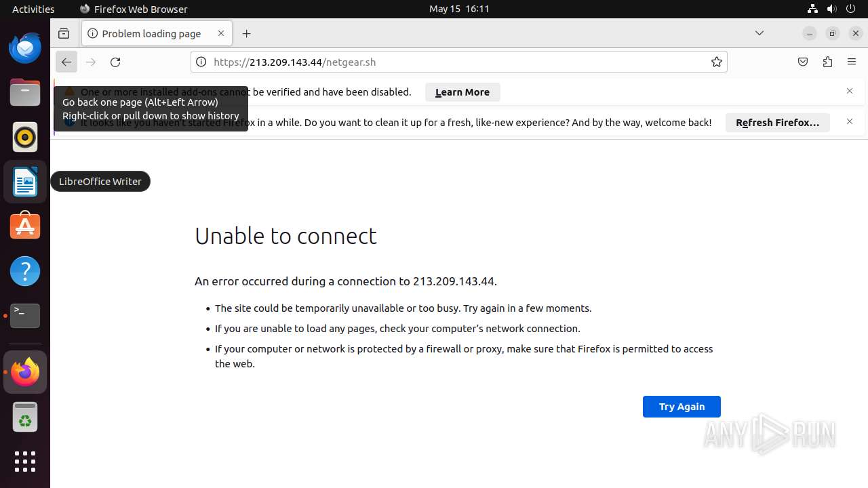
Task: Open the Extensions puzzle icon
Action: 827,62
